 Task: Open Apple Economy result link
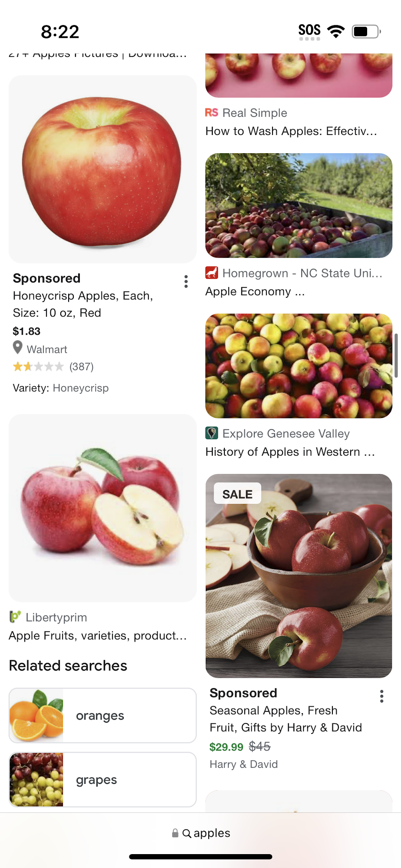[255, 292]
